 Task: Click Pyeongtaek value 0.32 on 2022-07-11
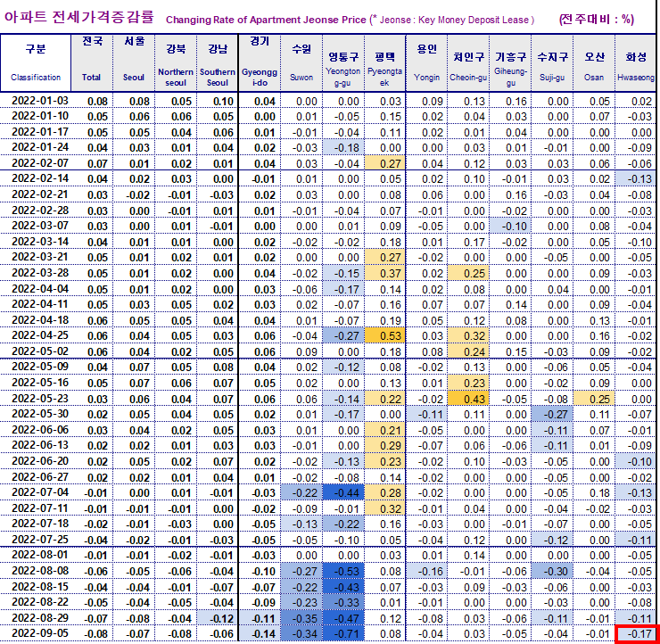(x=385, y=508)
